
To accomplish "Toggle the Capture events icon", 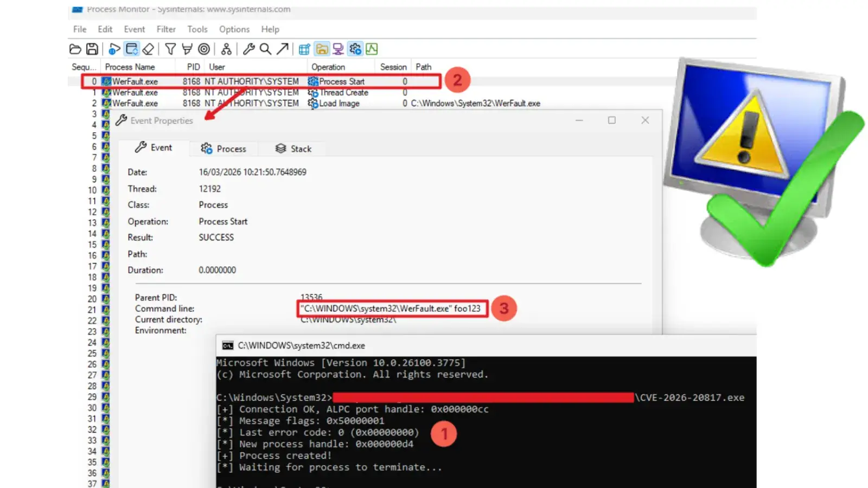I will 114,49.
